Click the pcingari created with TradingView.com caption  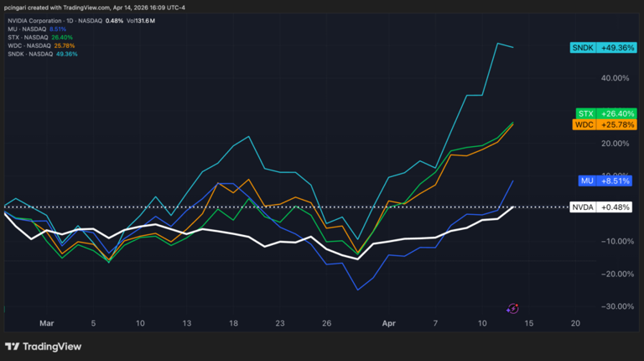[x=95, y=8]
